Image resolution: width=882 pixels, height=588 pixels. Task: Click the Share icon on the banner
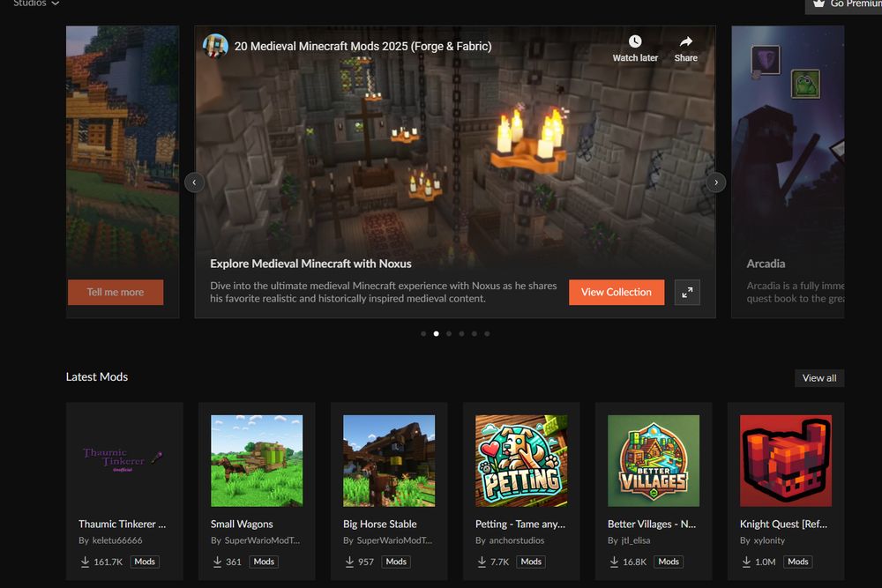click(685, 41)
